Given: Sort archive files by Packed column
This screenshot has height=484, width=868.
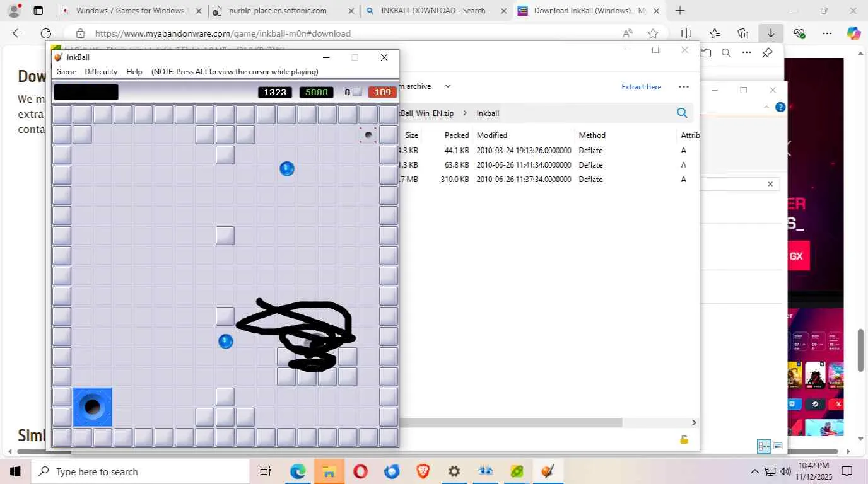Looking at the screenshot, I should [x=457, y=135].
